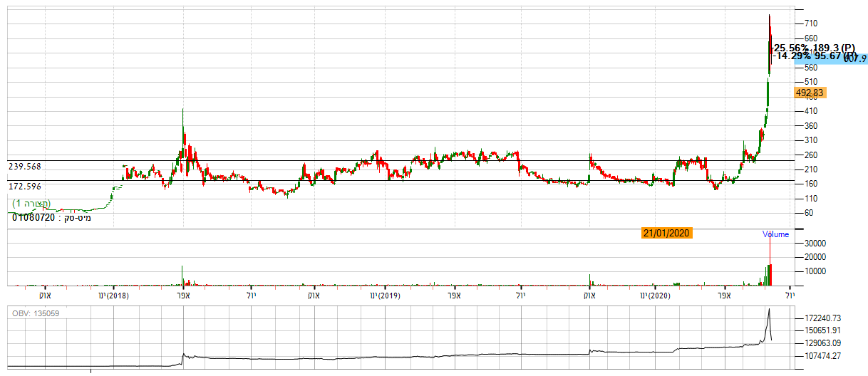Viewport: 868px width, 376px height.
Task: Click the blue Volume label
Action: tap(775, 234)
